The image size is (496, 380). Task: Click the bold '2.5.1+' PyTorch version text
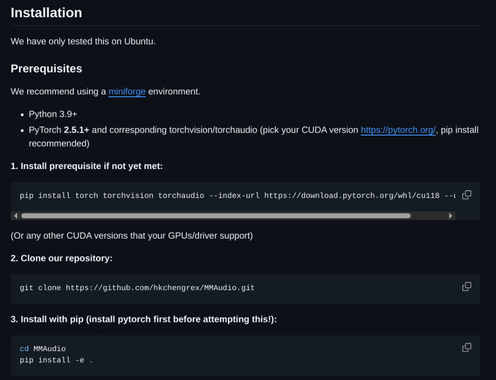tap(76, 130)
